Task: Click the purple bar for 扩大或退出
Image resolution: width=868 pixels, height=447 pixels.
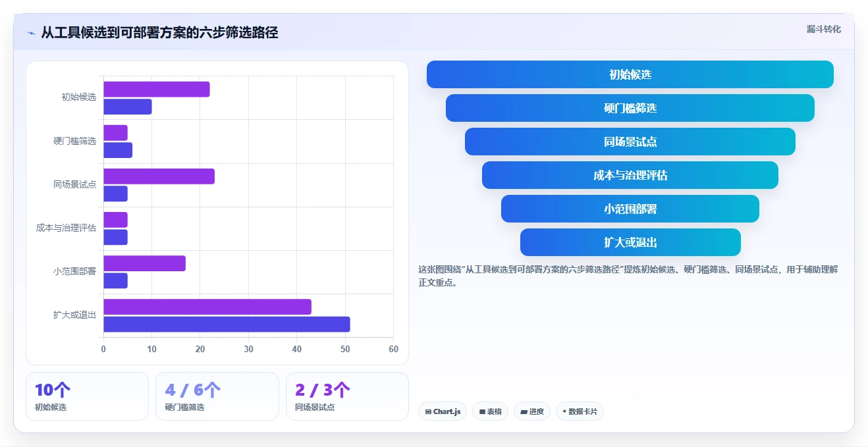Action: coord(207,307)
